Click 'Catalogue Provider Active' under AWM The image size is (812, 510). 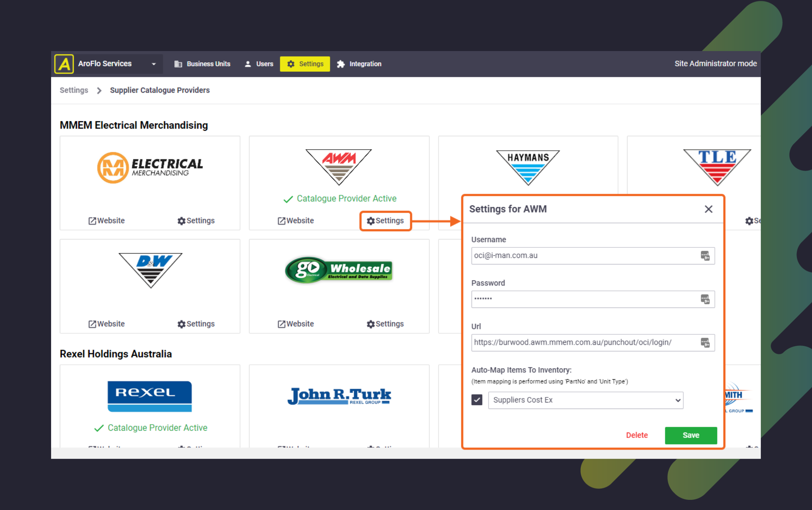click(347, 198)
